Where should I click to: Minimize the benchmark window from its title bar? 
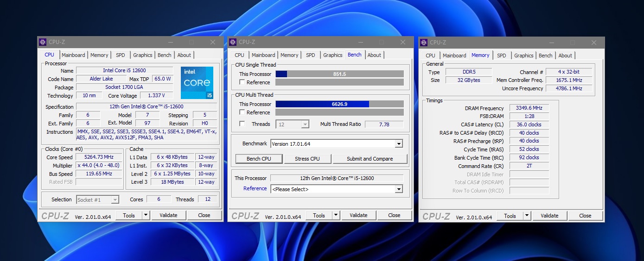tap(360, 42)
